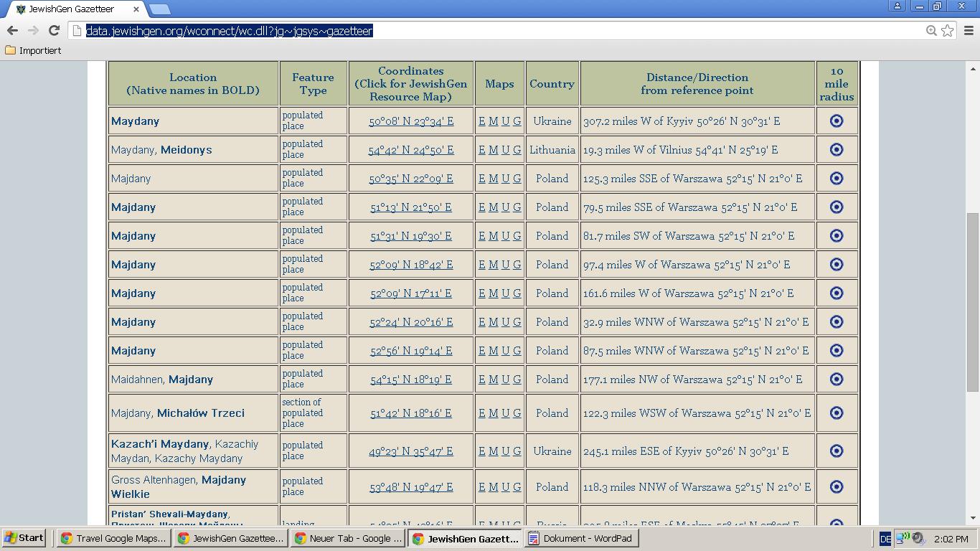Open a new browser tab

(x=159, y=9)
